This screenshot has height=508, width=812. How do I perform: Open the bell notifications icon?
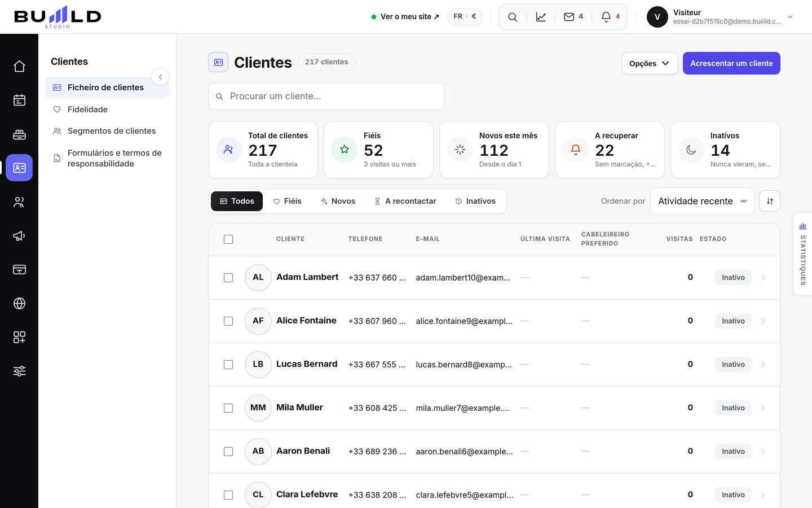610,17
